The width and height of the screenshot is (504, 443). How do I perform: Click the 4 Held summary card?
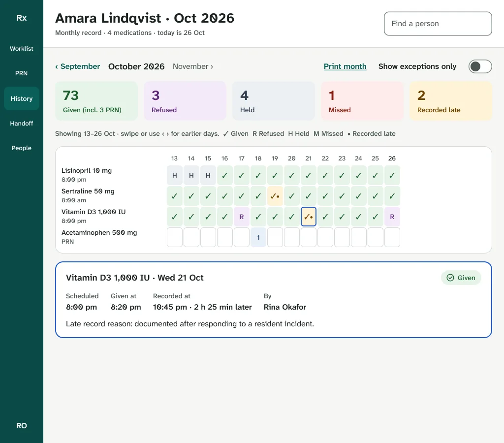coord(274,101)
